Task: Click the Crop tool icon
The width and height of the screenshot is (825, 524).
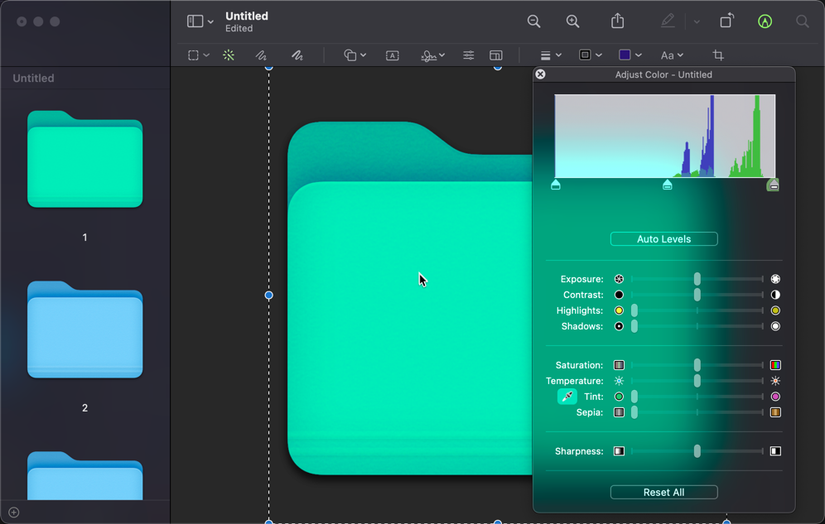Action: click(x=718, y=55)
